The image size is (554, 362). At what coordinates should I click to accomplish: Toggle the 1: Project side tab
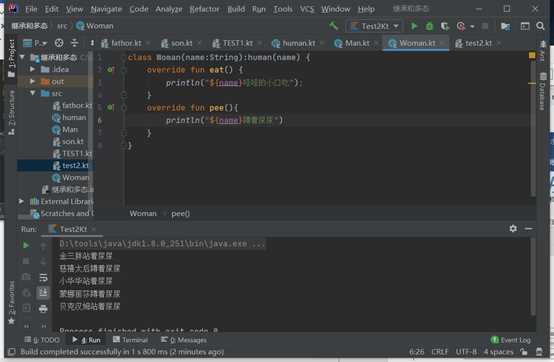pos(12,58)
